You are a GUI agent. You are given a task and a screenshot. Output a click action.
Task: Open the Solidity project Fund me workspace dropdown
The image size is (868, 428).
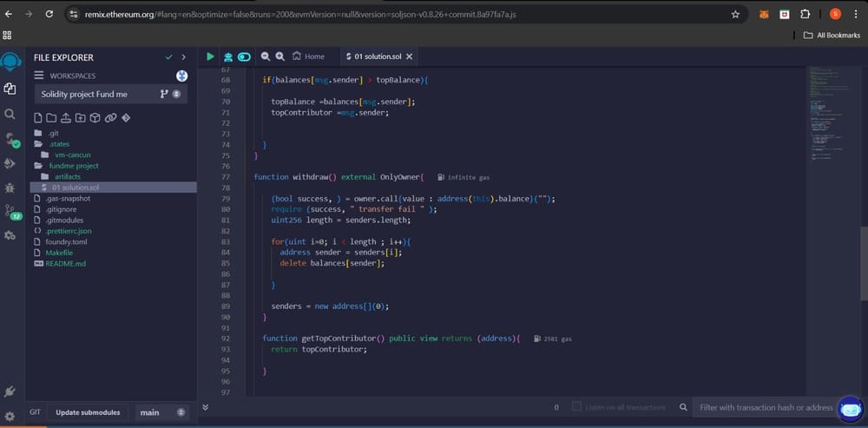coord(111,94)
